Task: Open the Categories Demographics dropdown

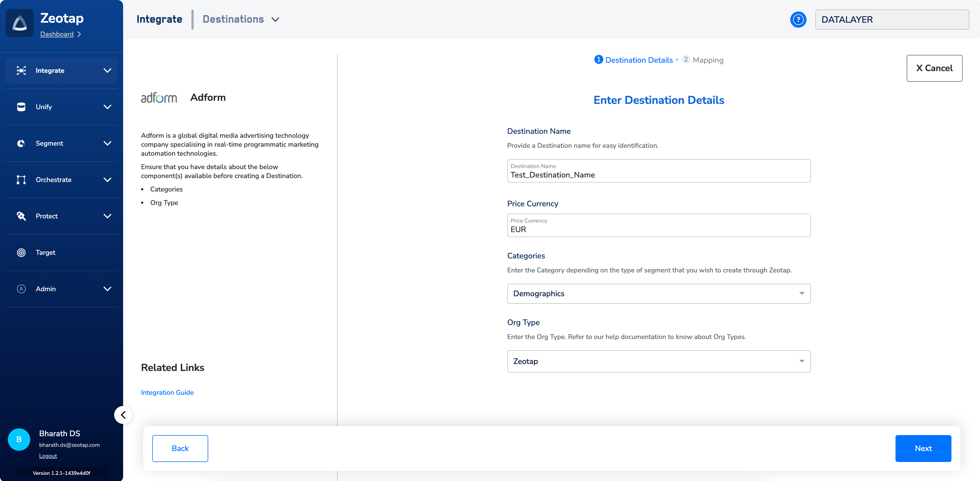Action: point(658,293)
